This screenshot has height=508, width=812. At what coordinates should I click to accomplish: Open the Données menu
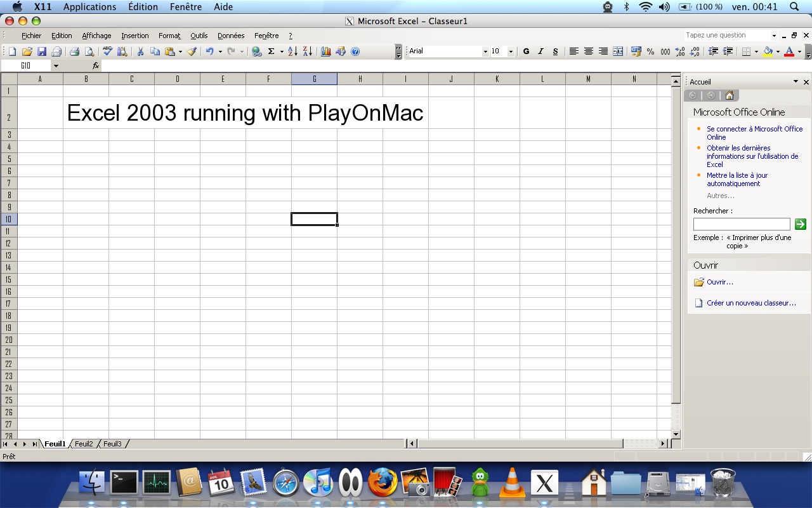231,36
